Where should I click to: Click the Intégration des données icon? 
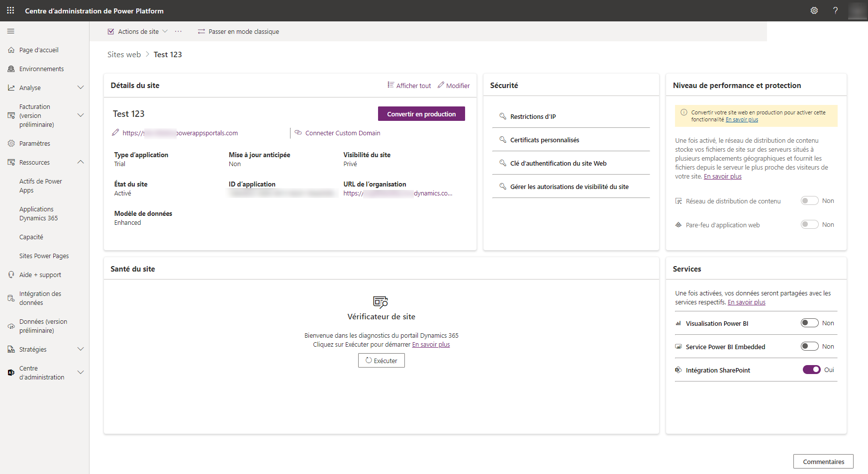tap(11, 298)
